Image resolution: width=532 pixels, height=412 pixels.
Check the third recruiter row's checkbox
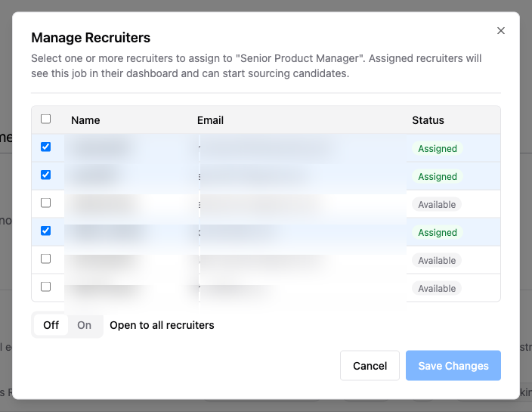coord(45,203)
